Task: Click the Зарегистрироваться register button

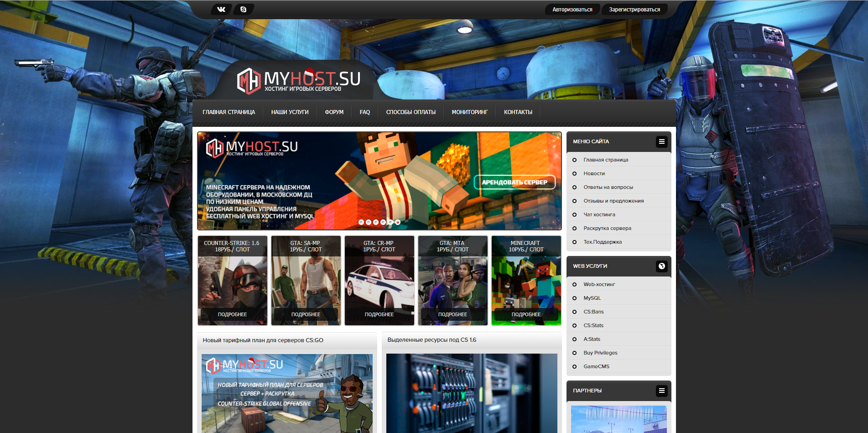Action: pos(634,10)
